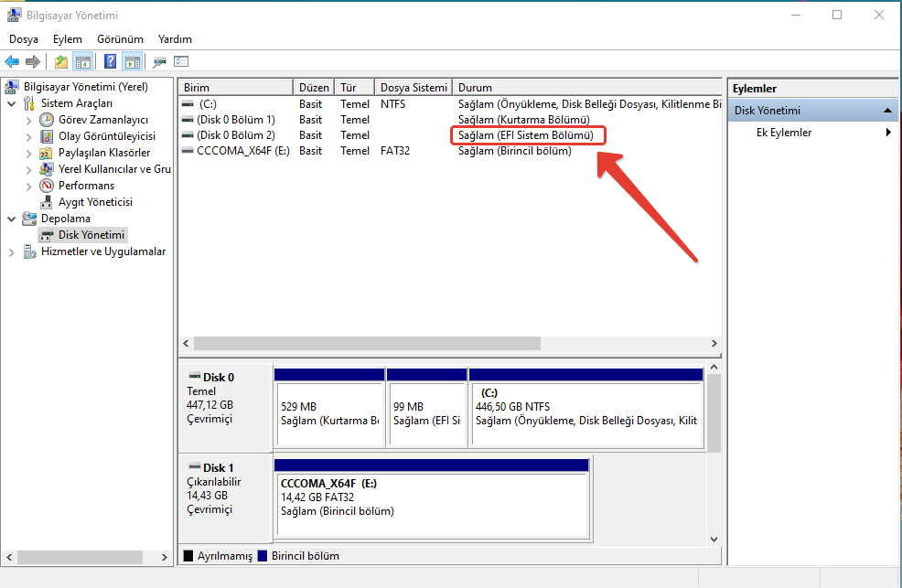Sort the volume list by Dosya Sistemi column
The width and height of the screenshot is (902, 588).
(x=413, y=88)
